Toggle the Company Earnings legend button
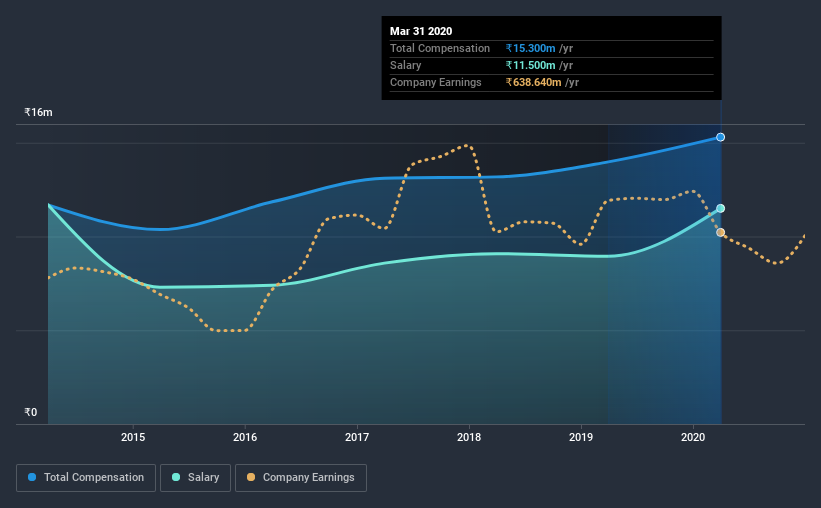 301,478
